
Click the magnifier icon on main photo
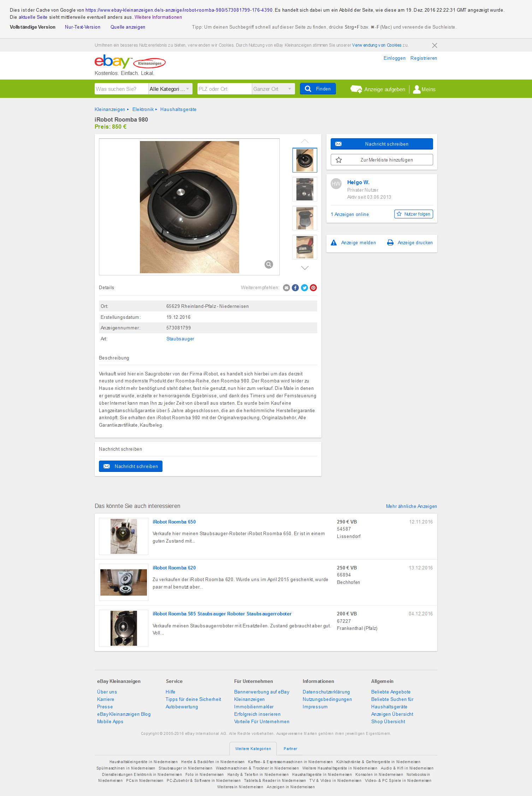pos(269,264)
